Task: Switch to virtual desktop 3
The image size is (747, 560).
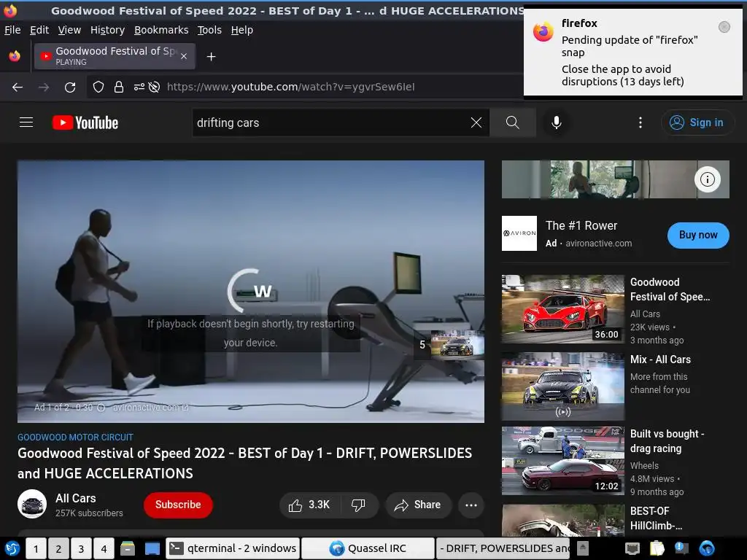Action: [x=82, y=549]
